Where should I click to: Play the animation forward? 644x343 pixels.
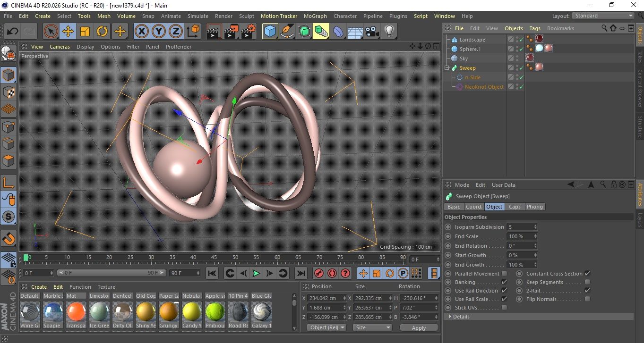point(256,273)
